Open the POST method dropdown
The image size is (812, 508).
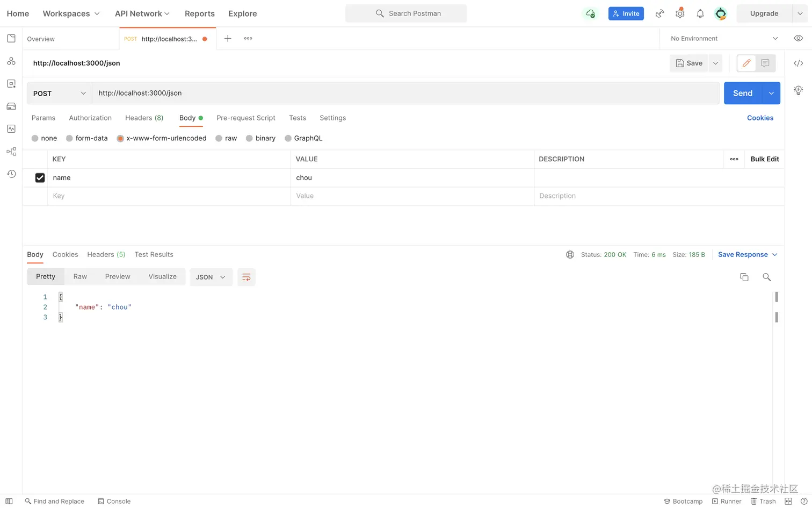coord(59,93)
